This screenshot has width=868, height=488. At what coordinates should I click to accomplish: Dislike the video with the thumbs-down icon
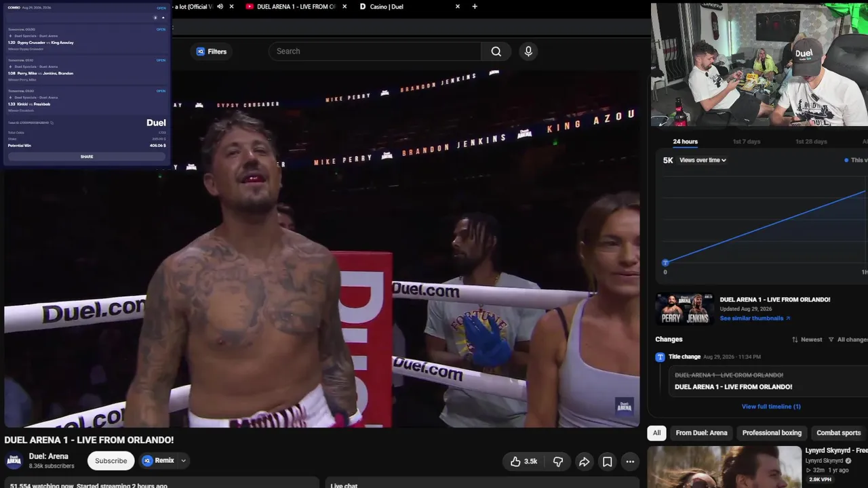point(558,462)
